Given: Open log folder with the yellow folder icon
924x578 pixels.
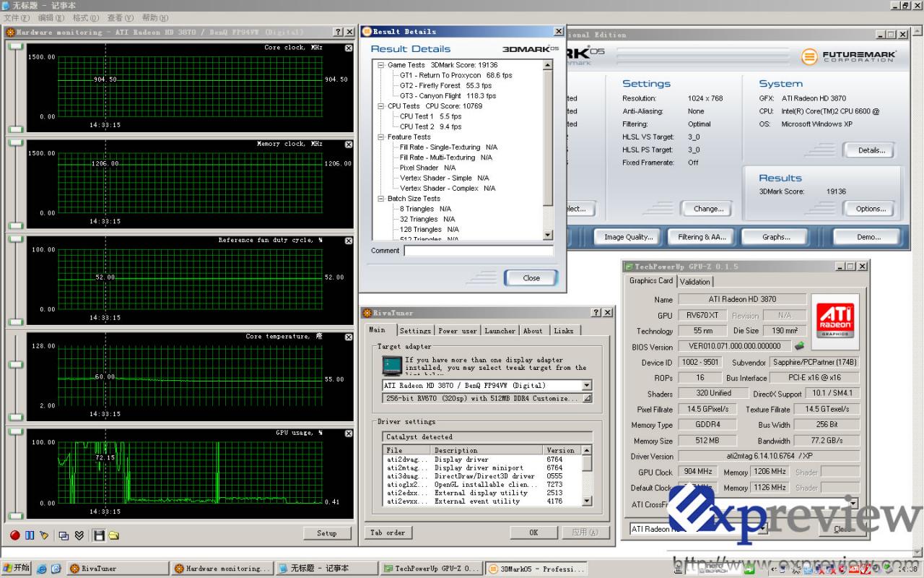Looking at the screenshot, I should pos(113,535).
